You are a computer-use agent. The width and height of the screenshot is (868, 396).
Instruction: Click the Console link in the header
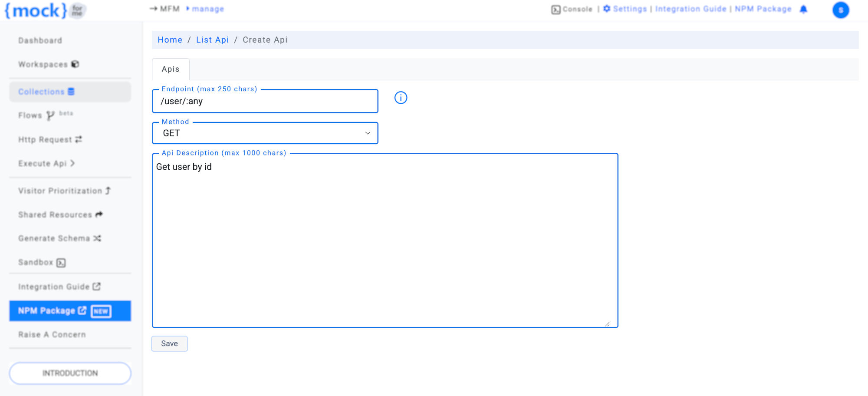(x=577, y=9)
